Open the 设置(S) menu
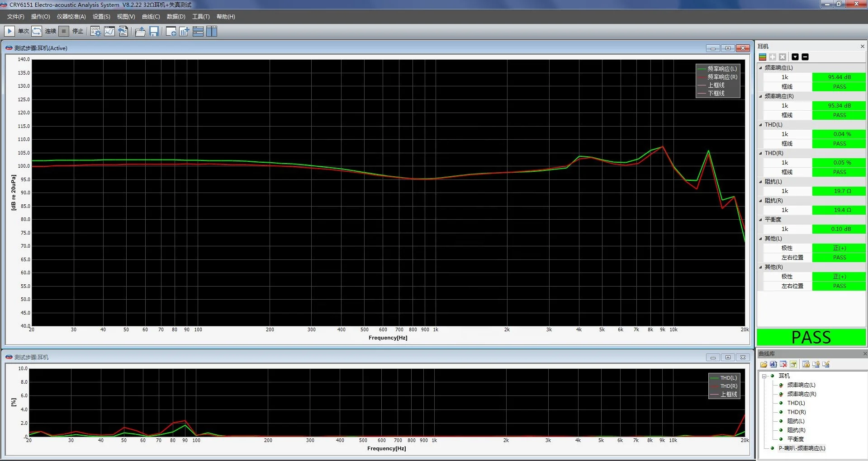Viewport: 868px width, 461px height. (101, 17)
